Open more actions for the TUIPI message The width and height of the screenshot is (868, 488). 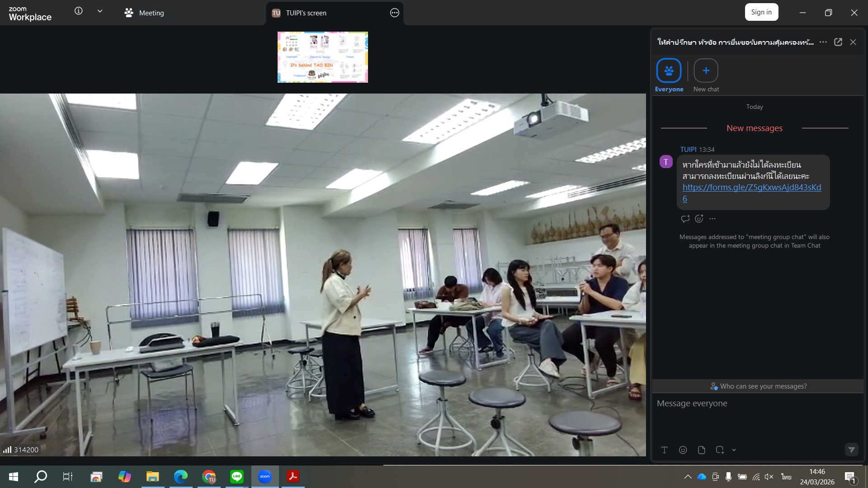pos(712,219)
